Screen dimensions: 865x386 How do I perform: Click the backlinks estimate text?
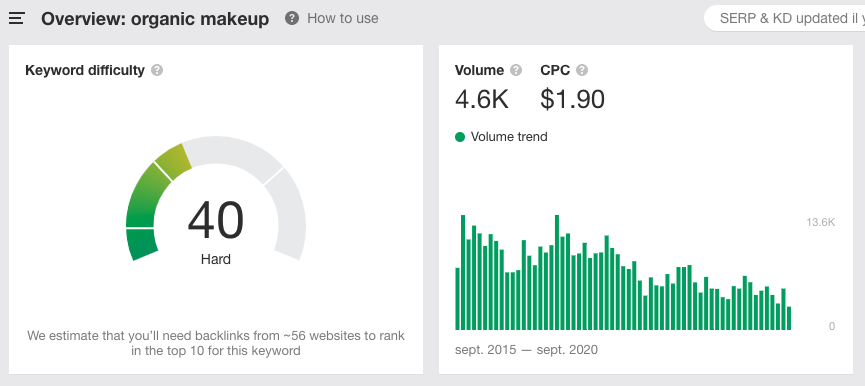pos(216,342)
